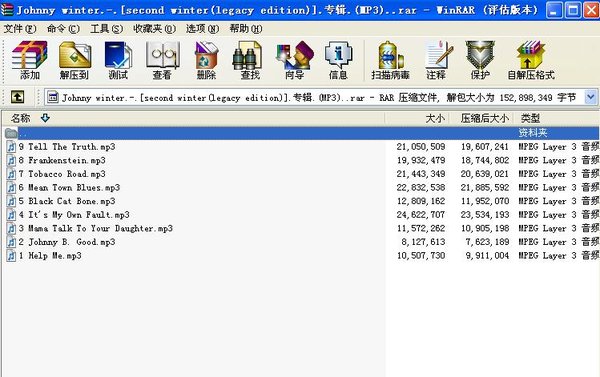Screen dimensions: 600x377
Task: Click the up one level arrow icon
Action: [17, 97]
